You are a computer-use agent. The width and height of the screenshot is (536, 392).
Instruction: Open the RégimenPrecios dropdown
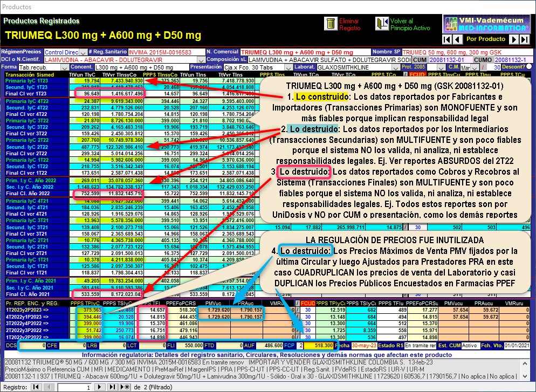coord(83,52)
